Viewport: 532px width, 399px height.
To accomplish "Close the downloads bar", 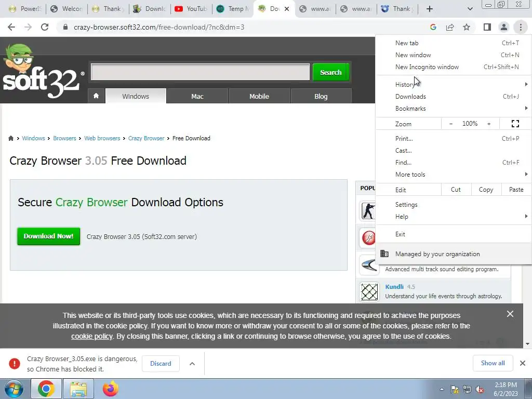I will coord(523,363).
